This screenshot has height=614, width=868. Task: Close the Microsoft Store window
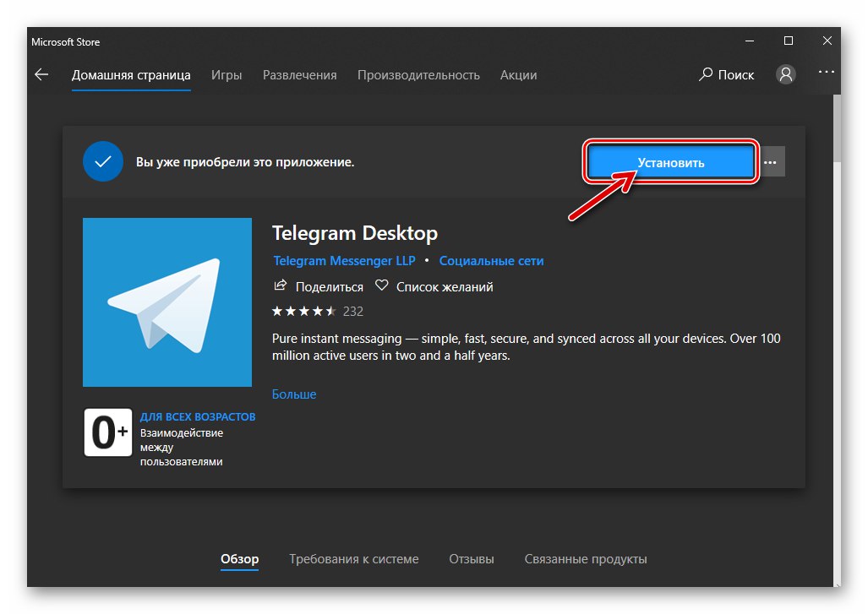827,41
